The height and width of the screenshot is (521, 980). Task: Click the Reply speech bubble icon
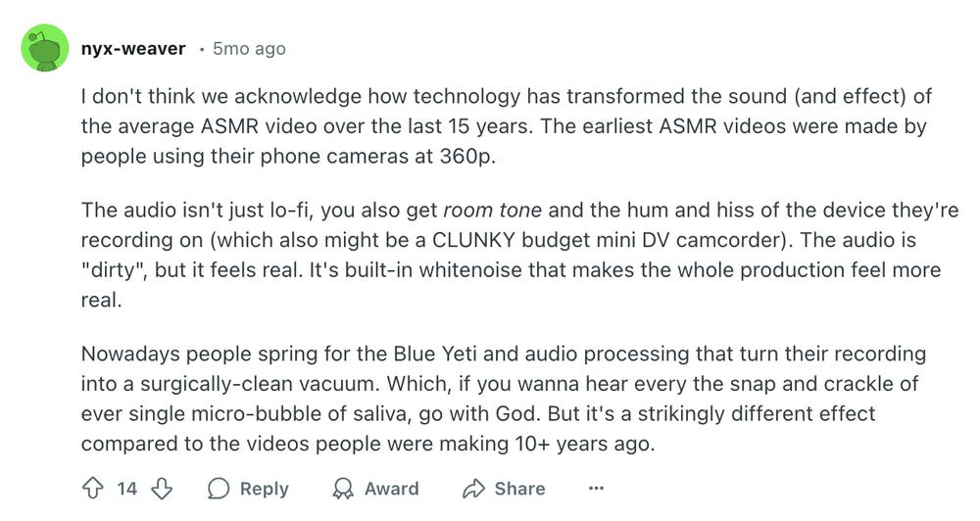(x=219, y=489)
